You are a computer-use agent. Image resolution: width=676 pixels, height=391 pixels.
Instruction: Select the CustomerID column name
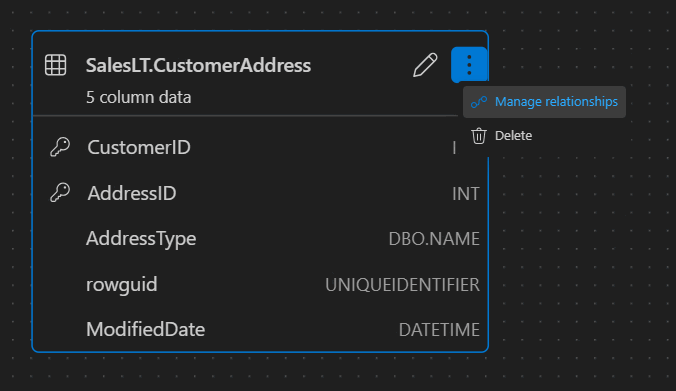[x=139, y=147]
